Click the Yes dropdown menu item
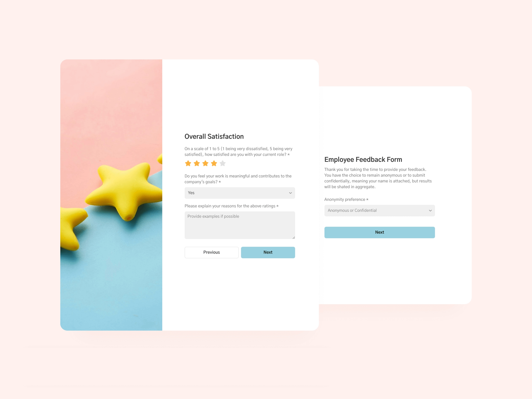The image size is (532, 399). coord(240,192)
